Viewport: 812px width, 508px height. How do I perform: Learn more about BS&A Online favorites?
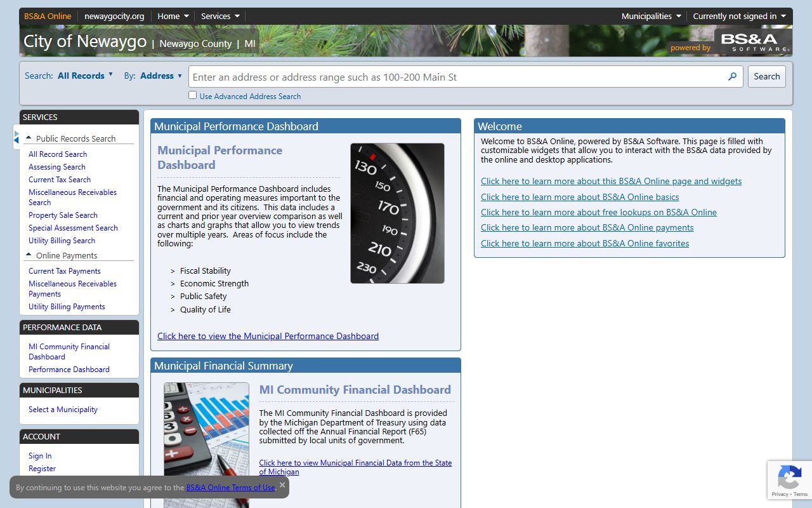585,243
